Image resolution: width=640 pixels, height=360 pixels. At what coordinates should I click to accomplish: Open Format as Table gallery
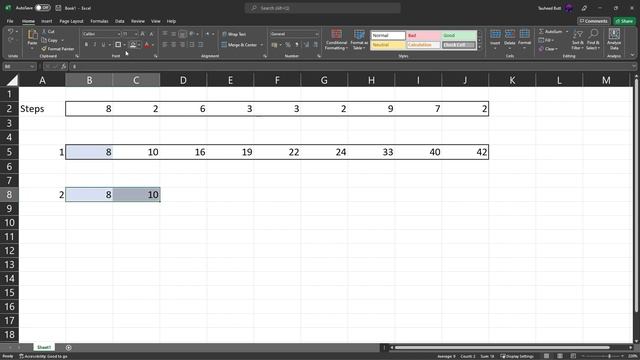pyautogui.click(x=359, y=40)
